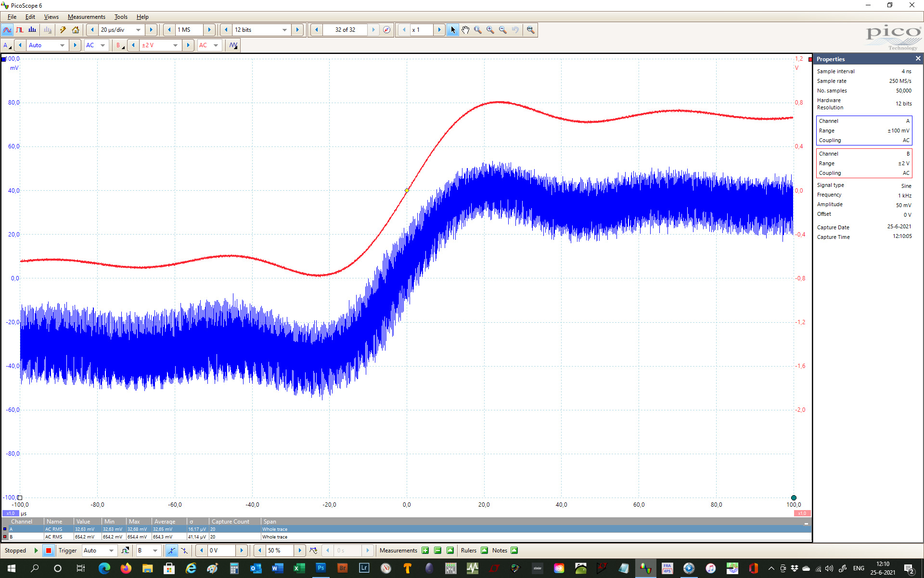Open Windows search on taskbar
This screenshot has width=924, height=578.
[x=35, y=568]
